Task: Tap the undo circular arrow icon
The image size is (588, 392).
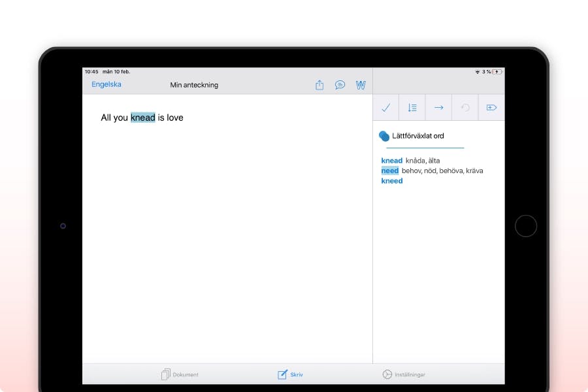Action: click(x=465, y=108)
